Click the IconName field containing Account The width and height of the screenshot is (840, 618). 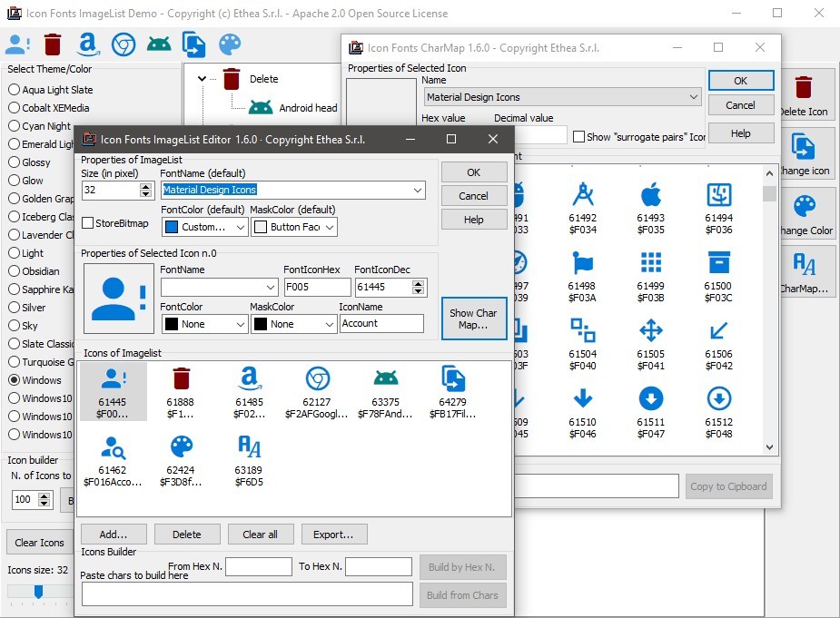[381, 323]
